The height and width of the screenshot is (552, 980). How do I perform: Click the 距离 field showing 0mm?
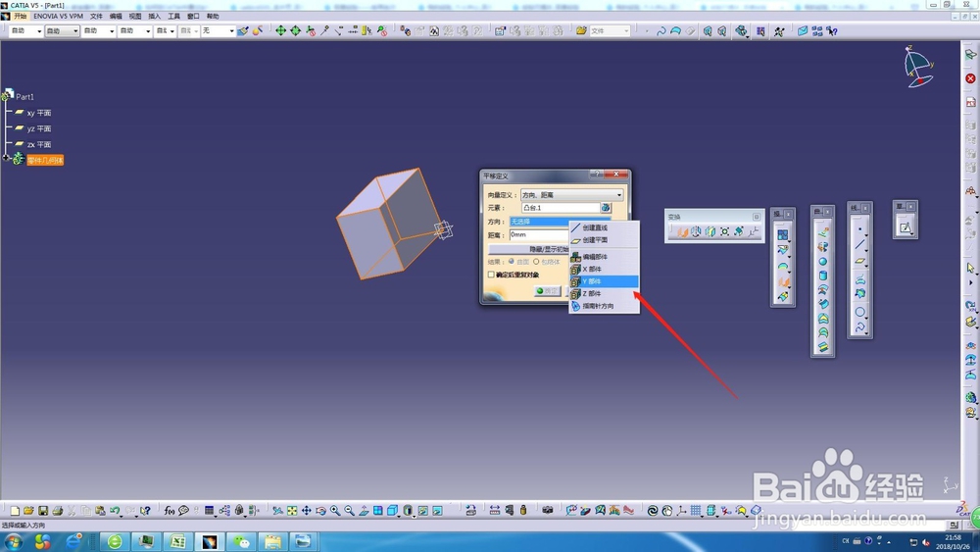pyautogui.click(x=539, y=234)
